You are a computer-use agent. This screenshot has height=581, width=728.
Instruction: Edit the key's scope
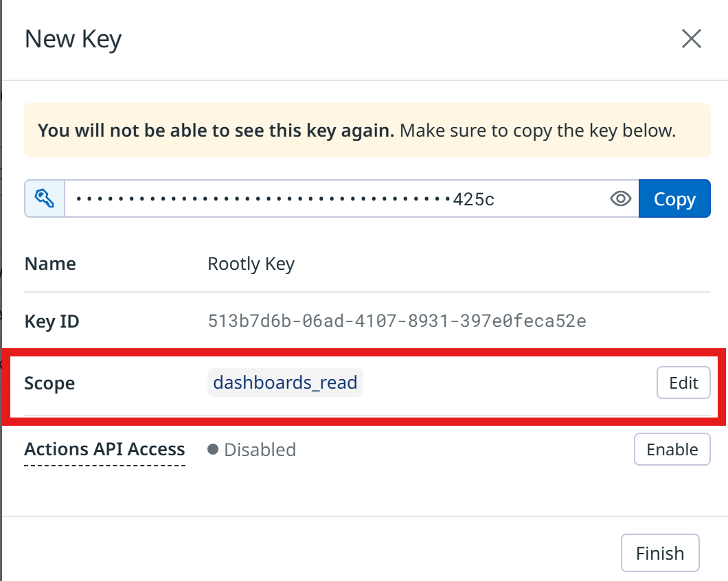click(x=683, y=383)
